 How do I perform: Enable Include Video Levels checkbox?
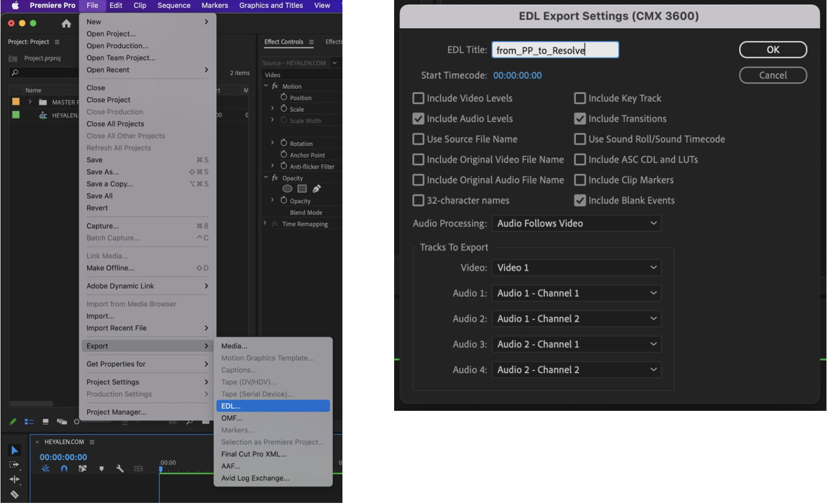click(x=418, y=99)
